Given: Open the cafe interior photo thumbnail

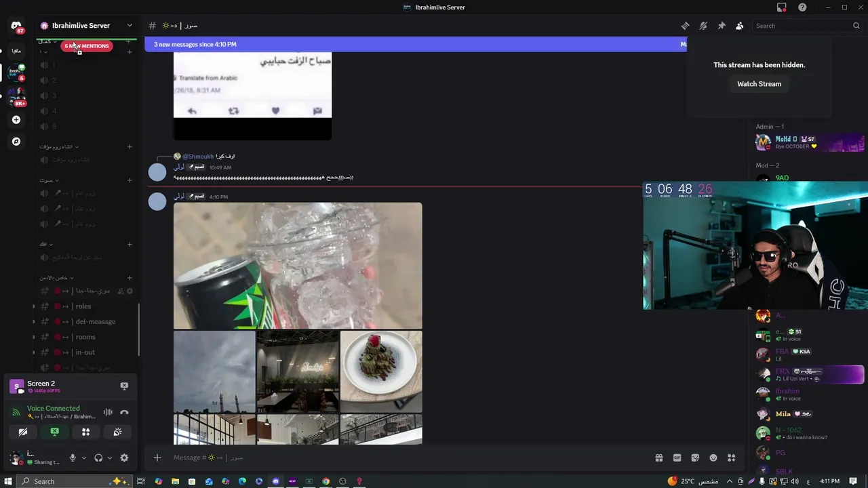Looking at the screenshot, I should tap(298, 371).
